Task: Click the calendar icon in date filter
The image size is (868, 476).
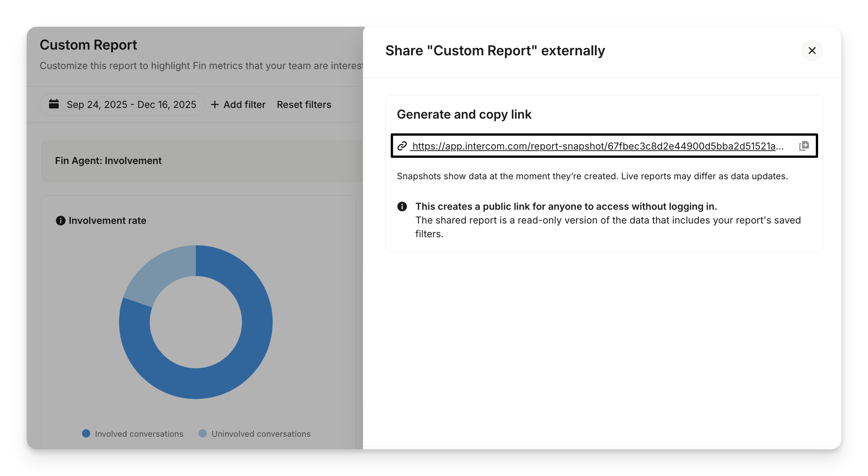Action: [54, 104]
